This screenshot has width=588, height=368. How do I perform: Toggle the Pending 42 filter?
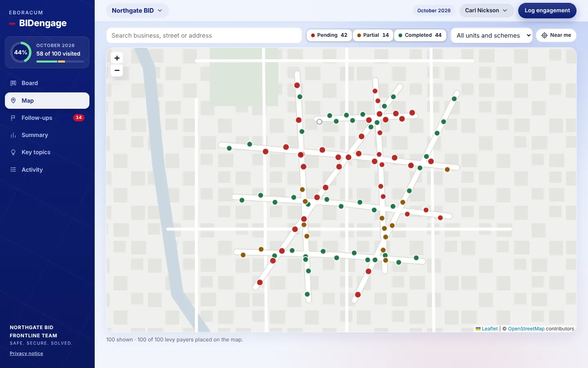click(x=329, y=35)
